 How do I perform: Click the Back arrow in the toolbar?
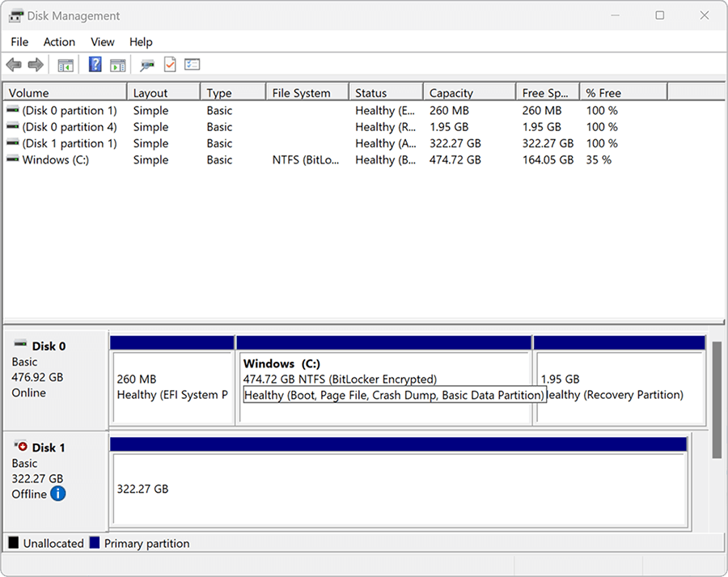[14, 65]
